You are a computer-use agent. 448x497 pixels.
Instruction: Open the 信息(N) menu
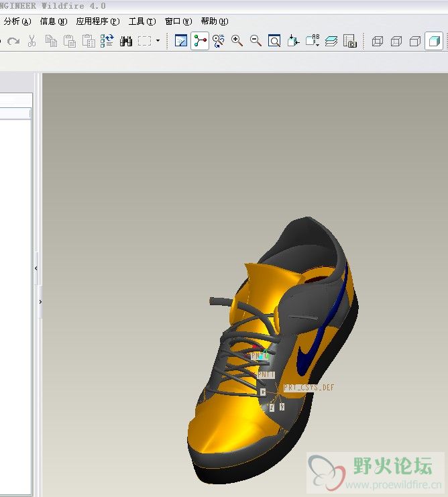pos(53,21)
